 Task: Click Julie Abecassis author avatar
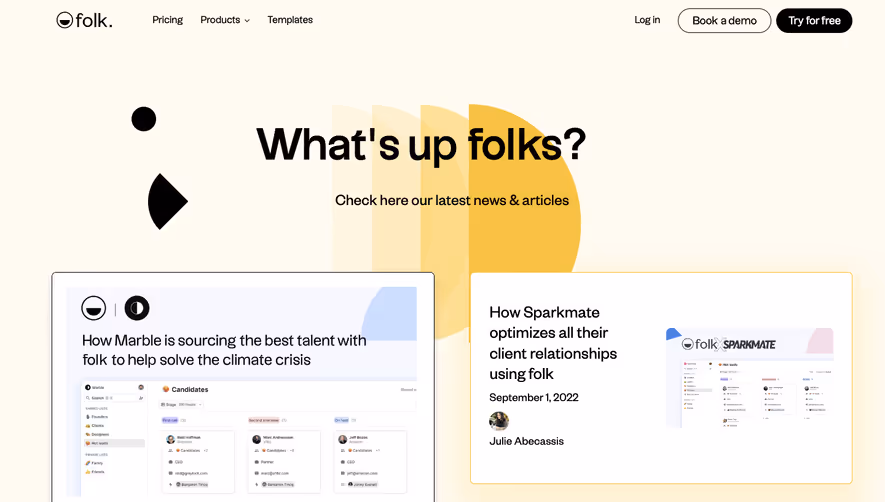[x=499, y=421]
